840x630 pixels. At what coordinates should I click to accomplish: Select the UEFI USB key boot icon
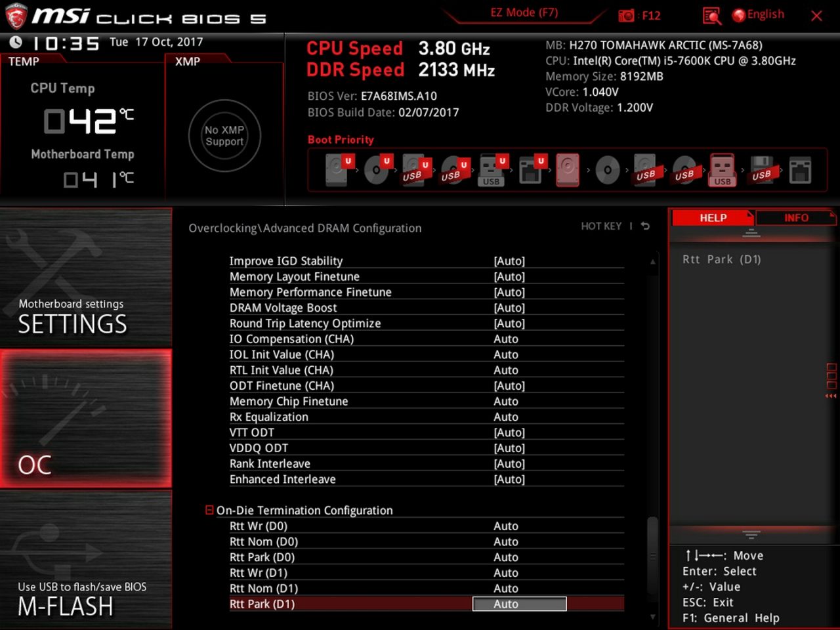tap(493, 170)
